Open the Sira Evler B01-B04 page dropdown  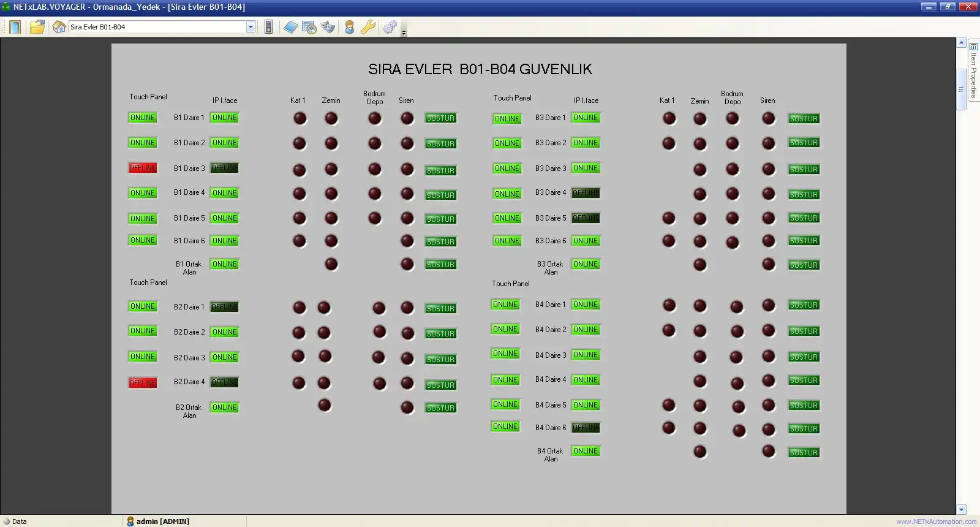click(251, 27)
